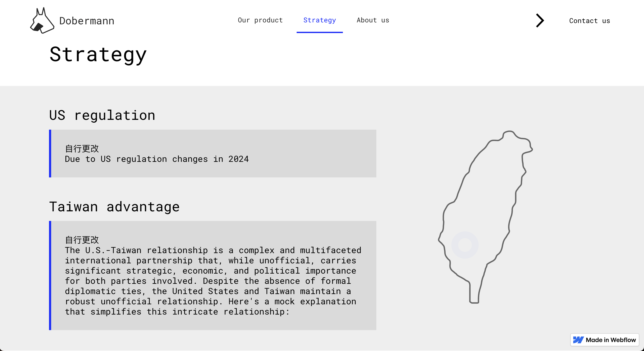
Task: Click the circular marker on Taiwan map
Action: 465,245
